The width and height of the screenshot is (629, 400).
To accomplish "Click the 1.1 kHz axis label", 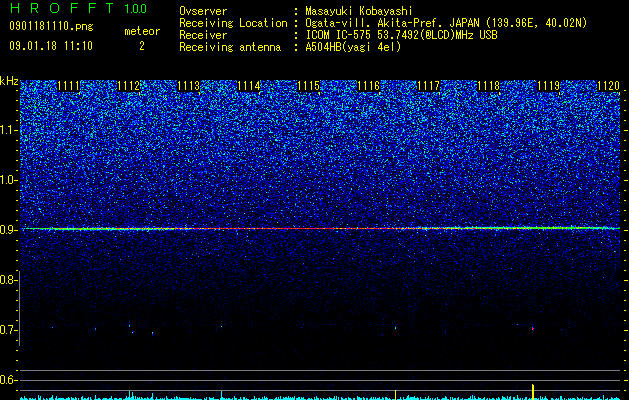I will (x=7, y=130).
